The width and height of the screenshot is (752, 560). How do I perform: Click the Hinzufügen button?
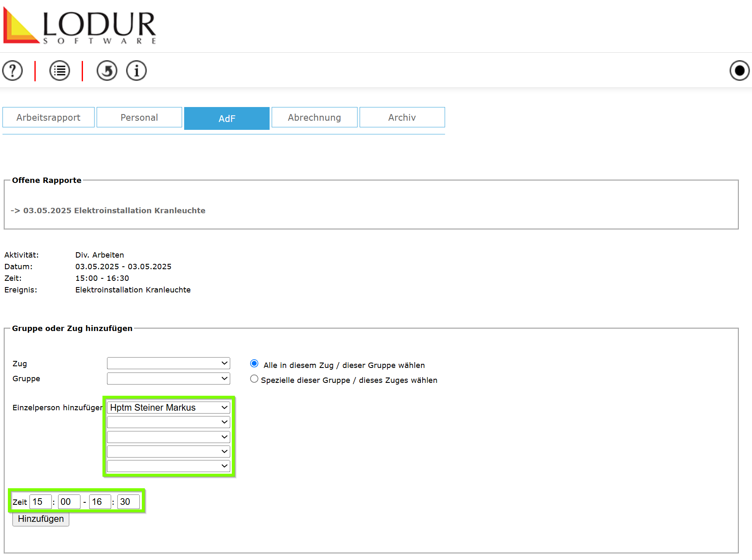click(41, 519)
